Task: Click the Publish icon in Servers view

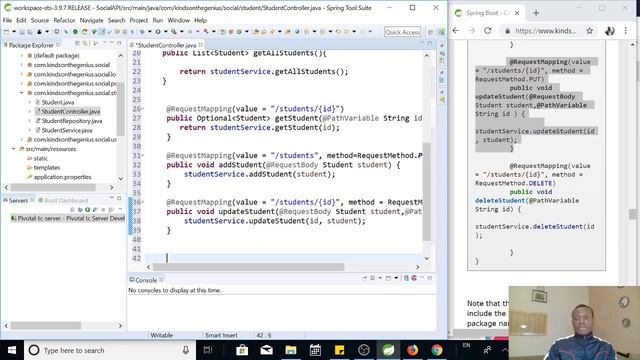Action: tap(111, 209)
